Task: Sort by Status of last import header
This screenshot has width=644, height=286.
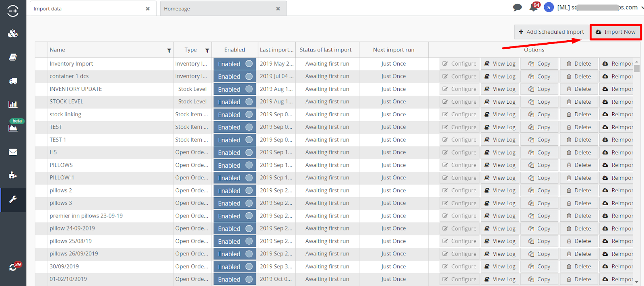Action: pyautogui.click(x=327, y=50)
